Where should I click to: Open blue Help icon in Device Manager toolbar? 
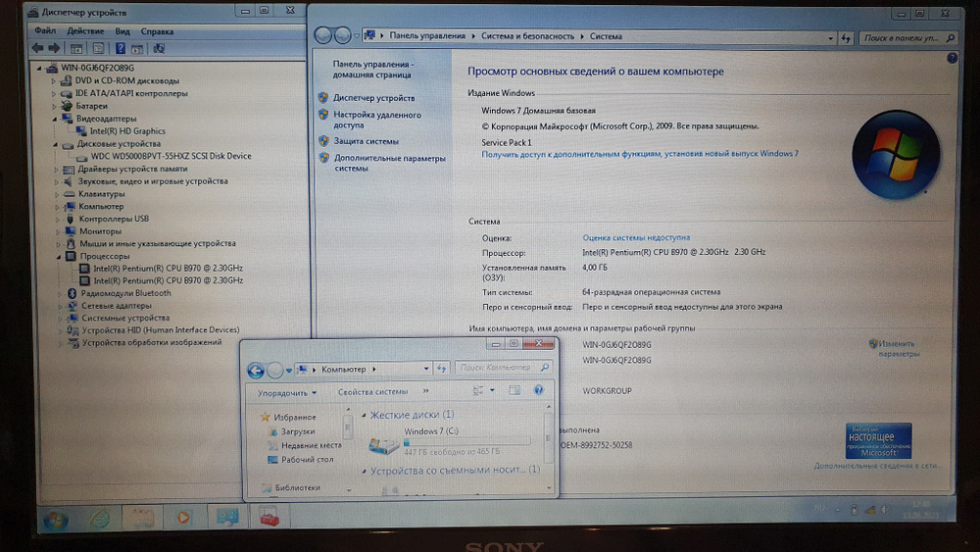[x=120, y=48]
